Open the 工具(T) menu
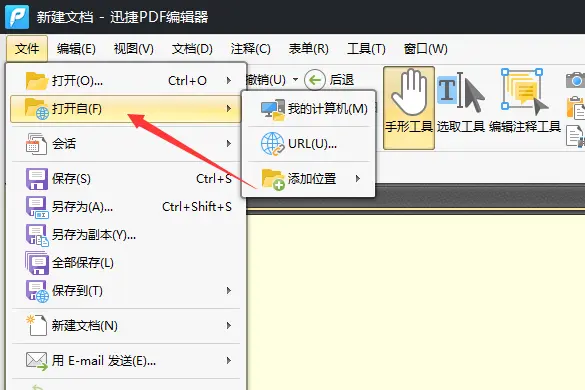 click(366, 49)
